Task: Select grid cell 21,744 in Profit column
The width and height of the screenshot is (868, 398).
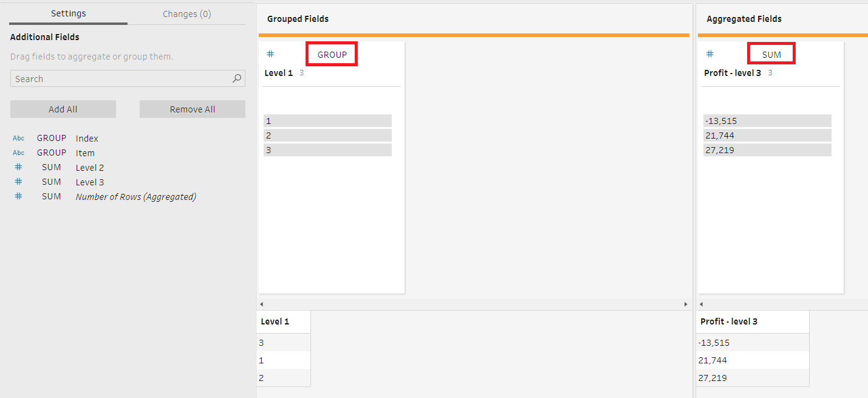Action: 753,360
